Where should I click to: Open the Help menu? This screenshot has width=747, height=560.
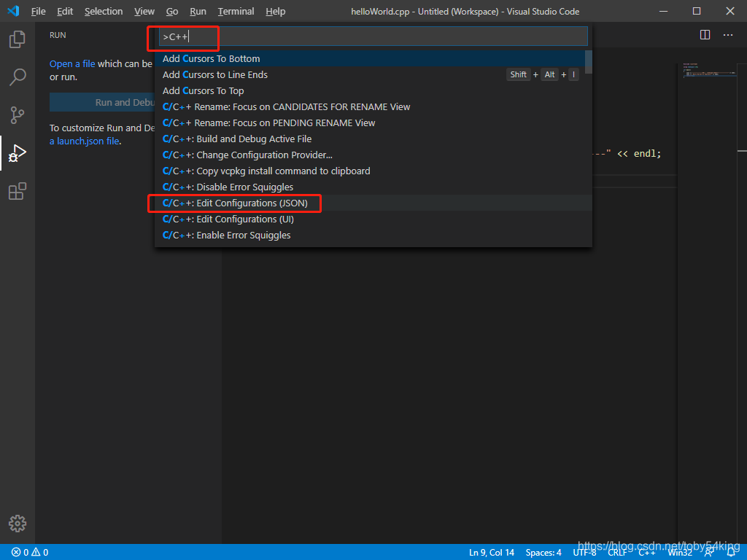pos(275,11)
